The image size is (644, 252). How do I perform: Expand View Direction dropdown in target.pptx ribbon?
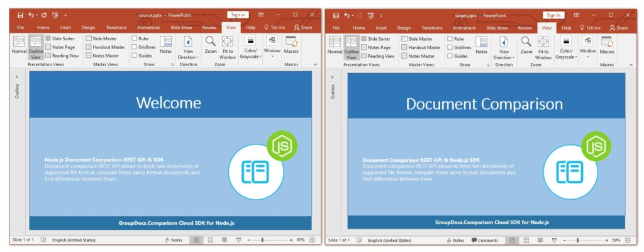pos(503,47)
